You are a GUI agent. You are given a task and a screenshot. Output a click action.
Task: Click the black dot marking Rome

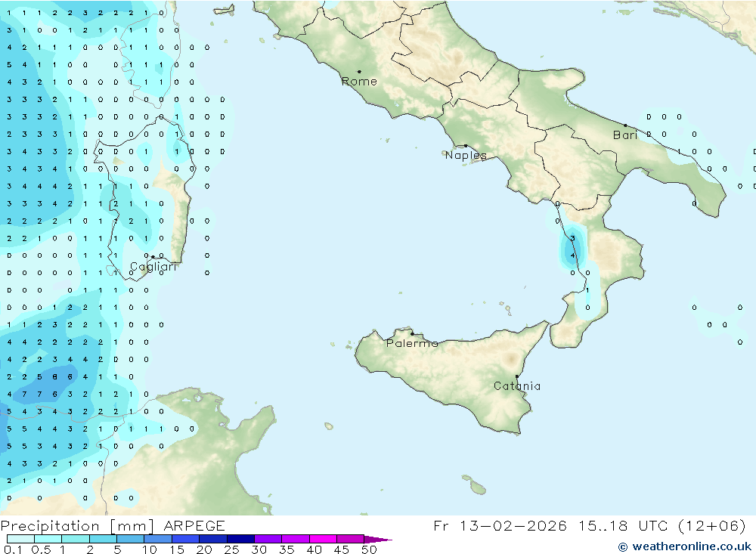359,72
